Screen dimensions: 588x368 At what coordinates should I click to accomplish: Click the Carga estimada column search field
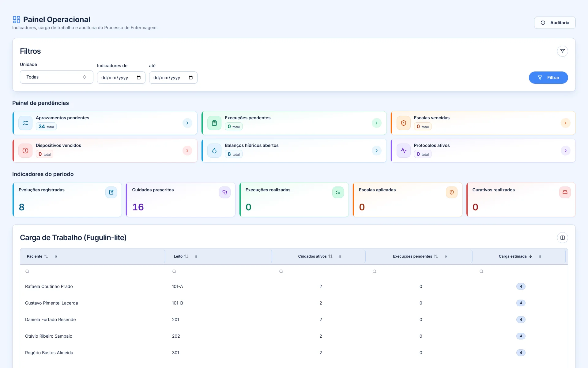pyautogui.click(x=521, y=271)
